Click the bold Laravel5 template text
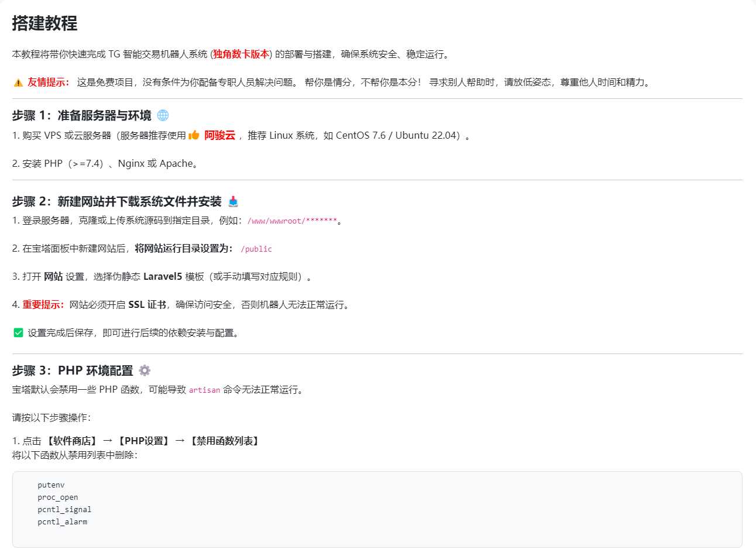The height and width of the screenshot is (556, 756). tap(163, 277)
